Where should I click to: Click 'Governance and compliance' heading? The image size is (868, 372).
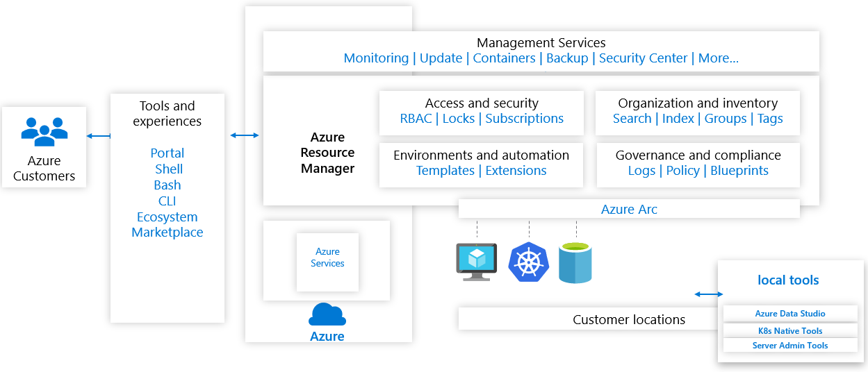coord(698,155)
